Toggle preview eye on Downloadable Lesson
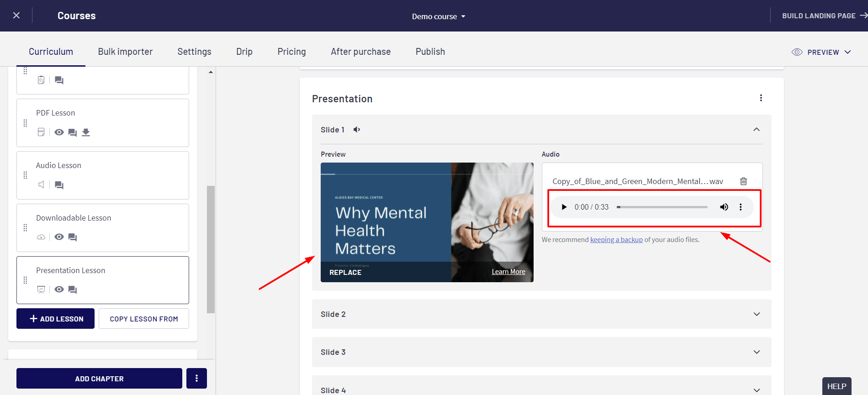The width and height of the screenshot is (868, 395). (x=59, y=237)
